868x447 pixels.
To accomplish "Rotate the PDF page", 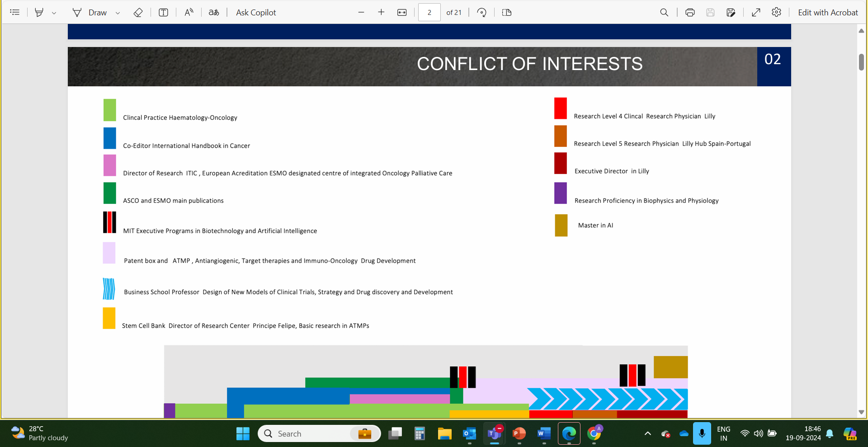I will pyautogui.click(x=482, y=12).
